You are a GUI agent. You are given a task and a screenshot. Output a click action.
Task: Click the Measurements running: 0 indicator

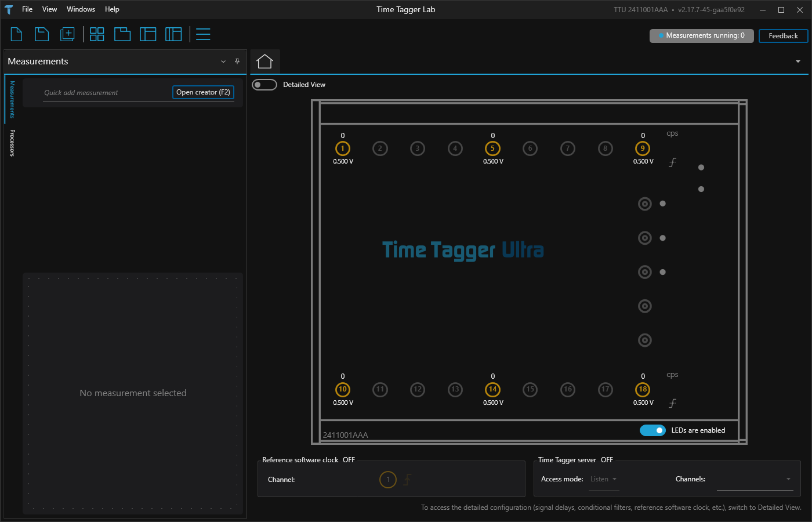coord(701,36)
